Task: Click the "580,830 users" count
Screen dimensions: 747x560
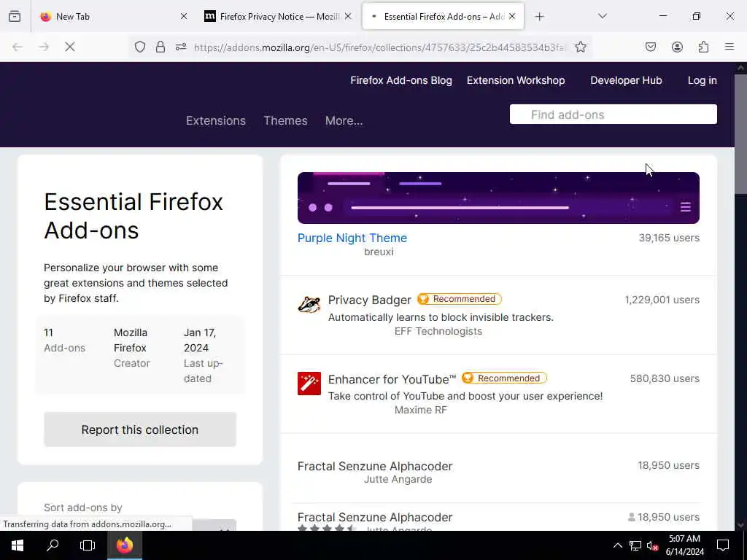Action: click(665, 378)
